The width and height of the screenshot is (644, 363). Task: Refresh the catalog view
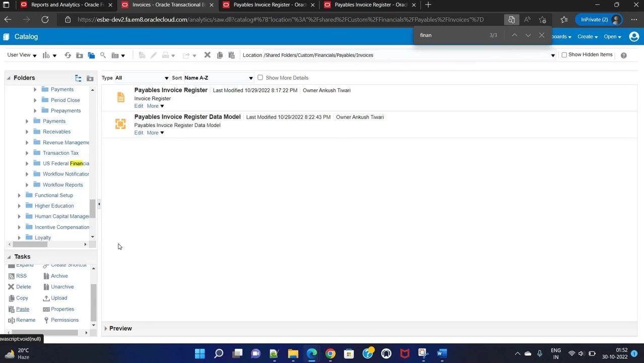click(68, 55)
